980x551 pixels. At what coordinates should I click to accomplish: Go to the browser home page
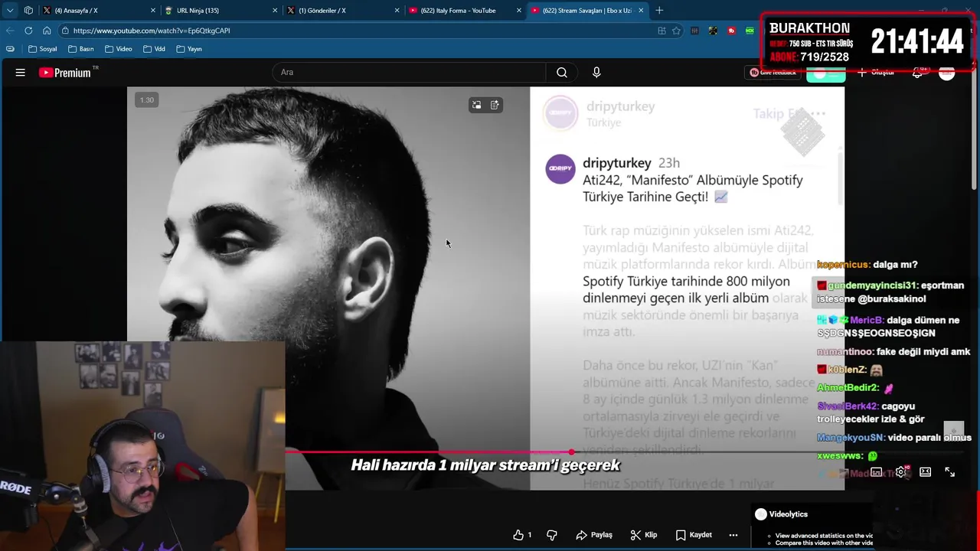coord(47,31)
